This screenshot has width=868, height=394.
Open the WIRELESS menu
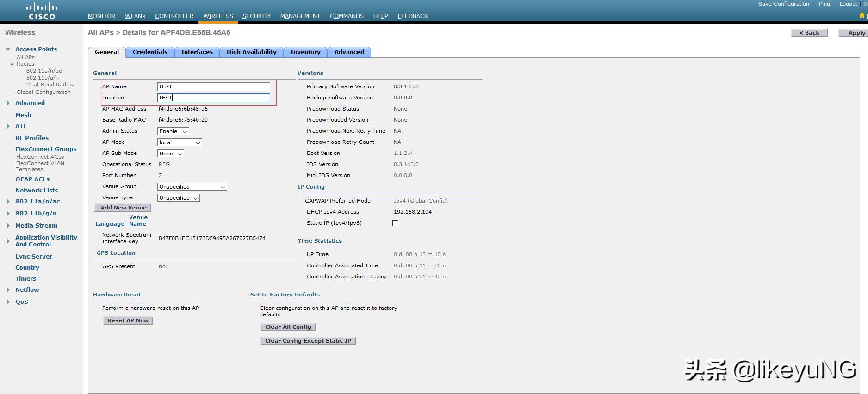tap(218, 16)
